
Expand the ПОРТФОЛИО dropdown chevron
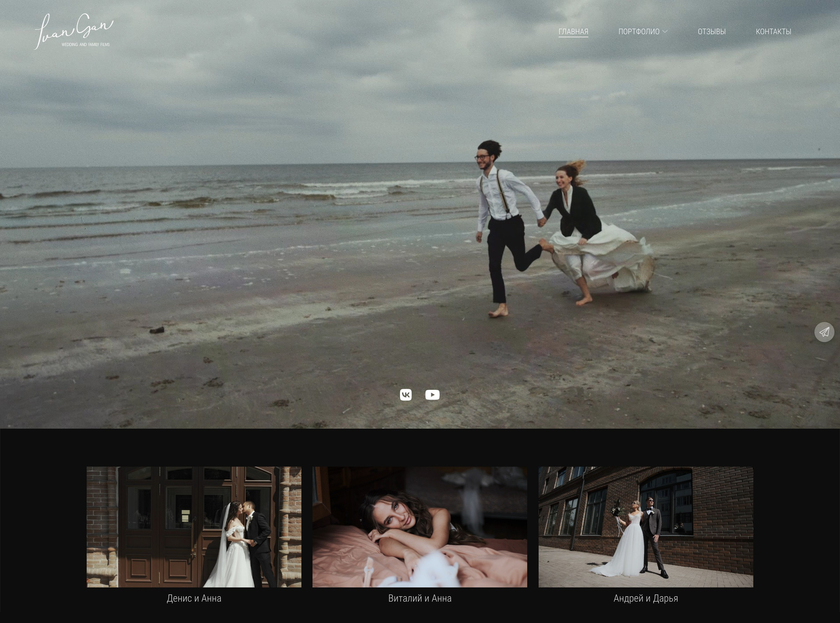665,32
